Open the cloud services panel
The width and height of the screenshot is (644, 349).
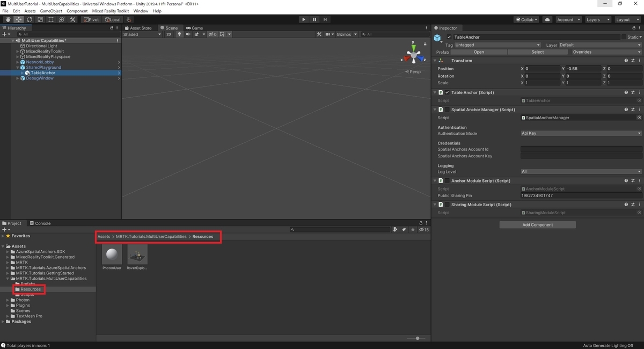(547, 19)
